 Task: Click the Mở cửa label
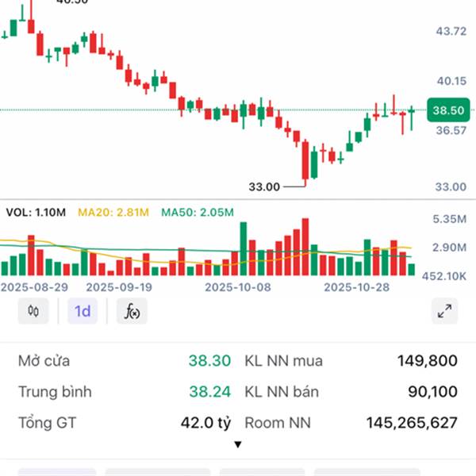44,361
